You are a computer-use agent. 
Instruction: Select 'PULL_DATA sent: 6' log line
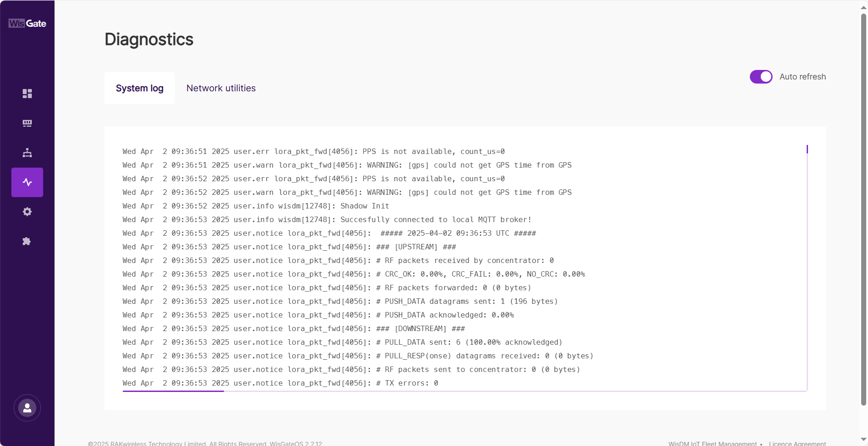point(343,342)
